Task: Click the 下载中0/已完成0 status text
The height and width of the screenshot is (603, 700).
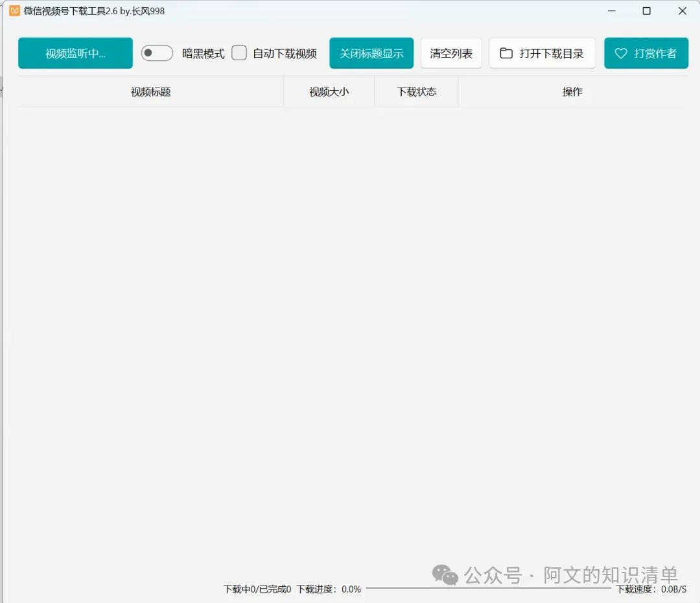Action: point(257,589)
